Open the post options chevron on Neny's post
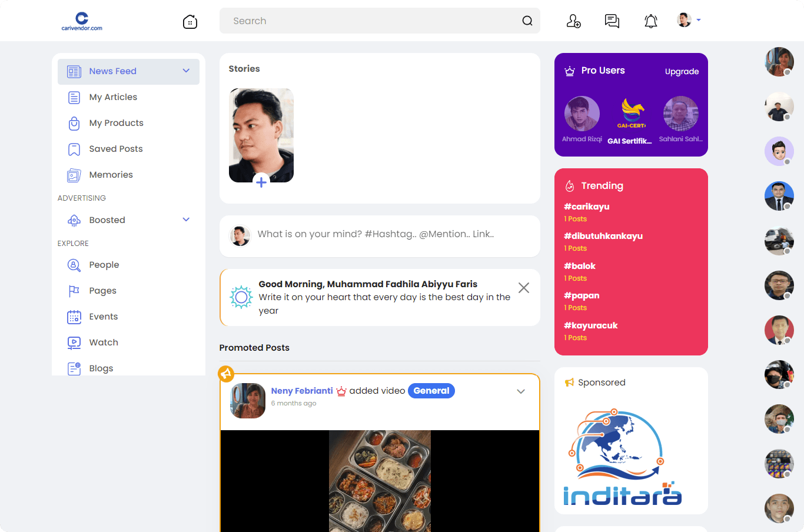 pos(521,391)
